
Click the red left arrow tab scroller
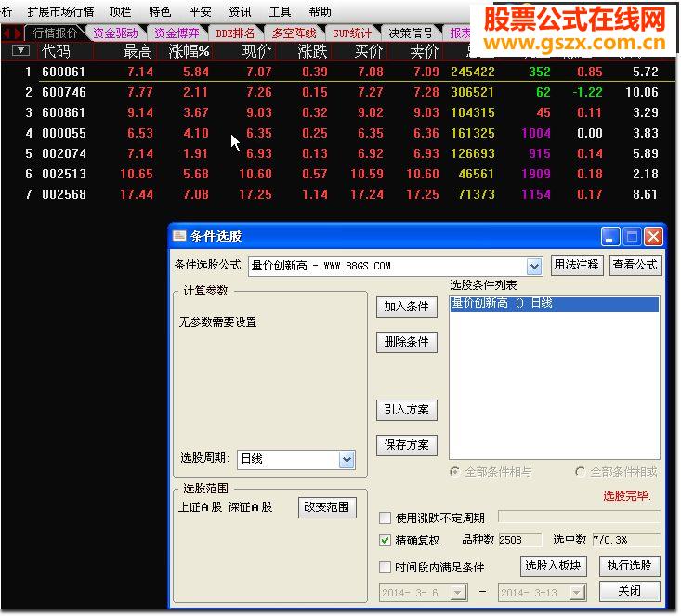point(7,33)
